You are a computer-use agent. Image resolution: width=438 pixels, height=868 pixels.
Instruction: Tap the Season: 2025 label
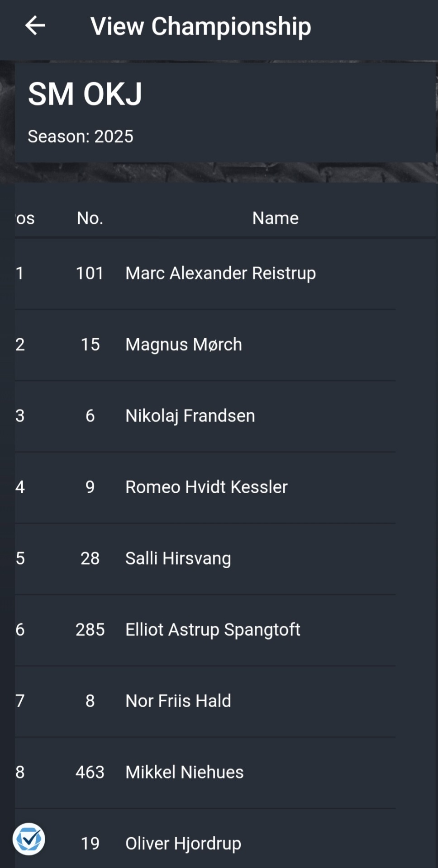pyautogui.click(x=81, y=137)
